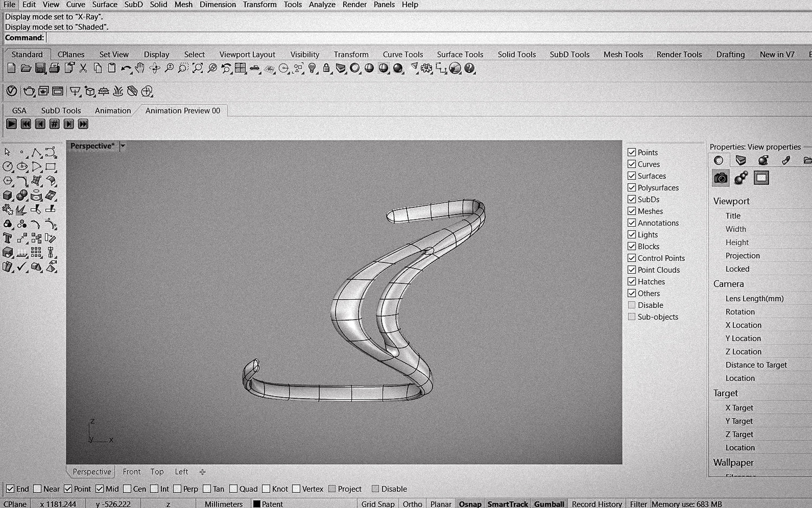Click the Lock objects padlock icon

click(326, 68)
